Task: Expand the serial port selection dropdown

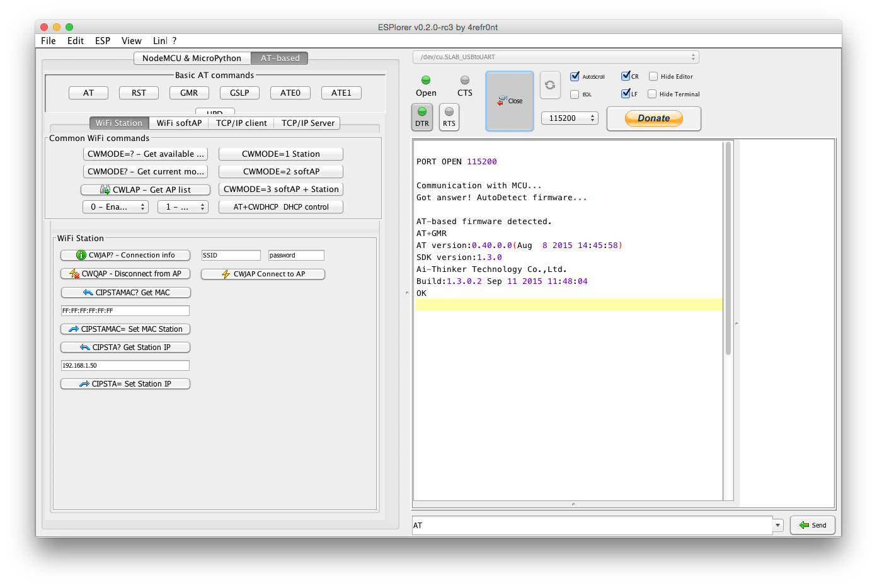Action: pos(555,57)
